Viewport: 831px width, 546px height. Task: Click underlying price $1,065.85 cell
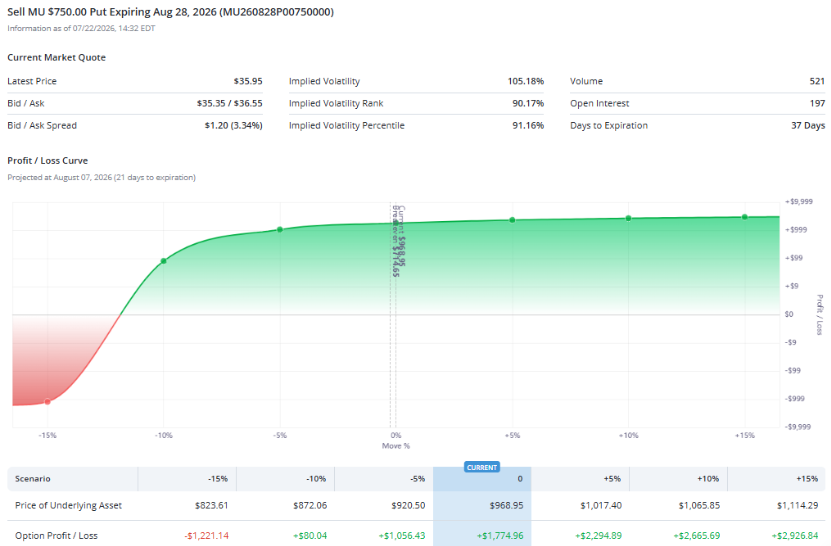699,505
